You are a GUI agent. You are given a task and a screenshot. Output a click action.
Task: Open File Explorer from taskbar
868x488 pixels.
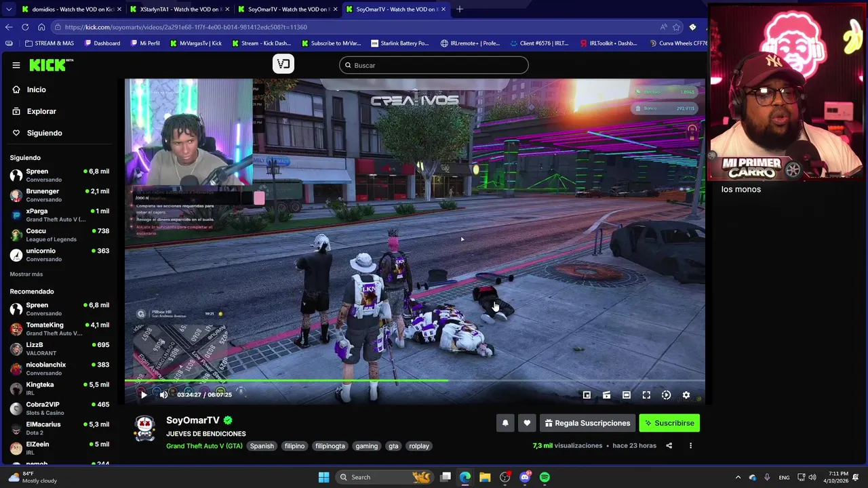point(485,477)
